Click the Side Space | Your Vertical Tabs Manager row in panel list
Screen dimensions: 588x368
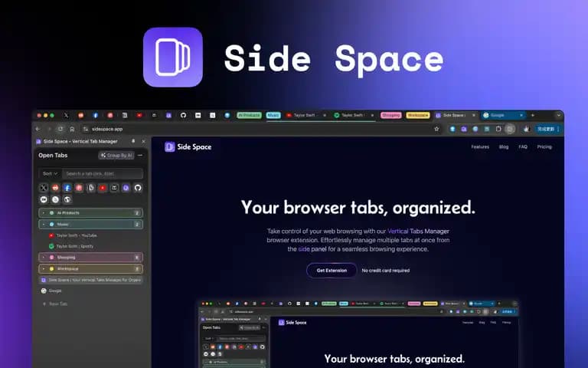[x=90, y=280]
